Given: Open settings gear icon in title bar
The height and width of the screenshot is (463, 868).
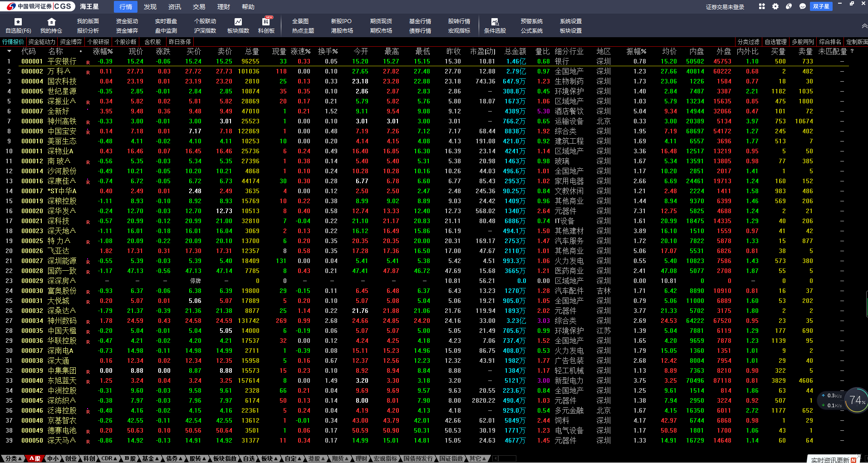Looking at the screenshot, I should pyautogui.click(x=775, y=6).
